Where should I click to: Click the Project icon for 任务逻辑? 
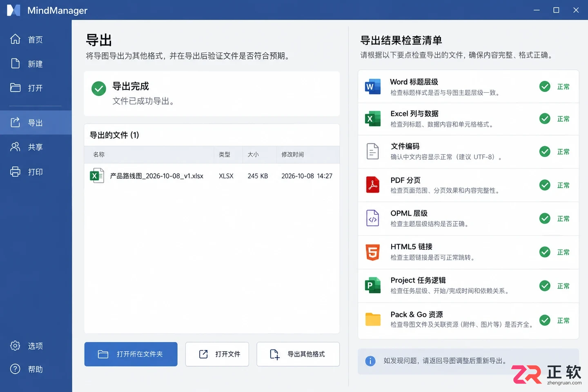372,285
